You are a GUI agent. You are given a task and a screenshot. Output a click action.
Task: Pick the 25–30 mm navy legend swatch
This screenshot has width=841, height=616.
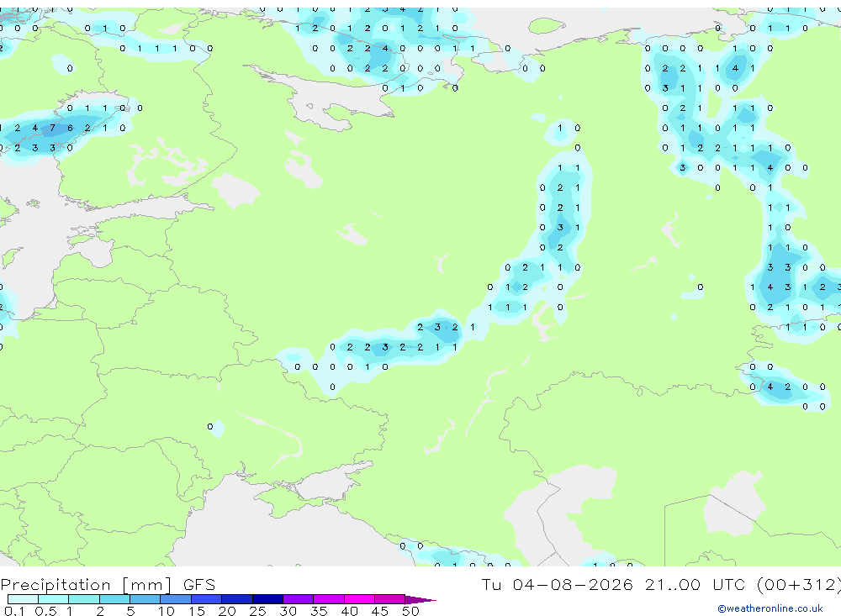click(x=267, y=599)
